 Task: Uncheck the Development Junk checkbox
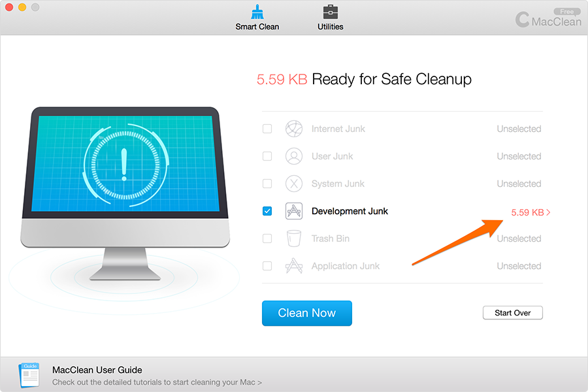click(267, 211)
